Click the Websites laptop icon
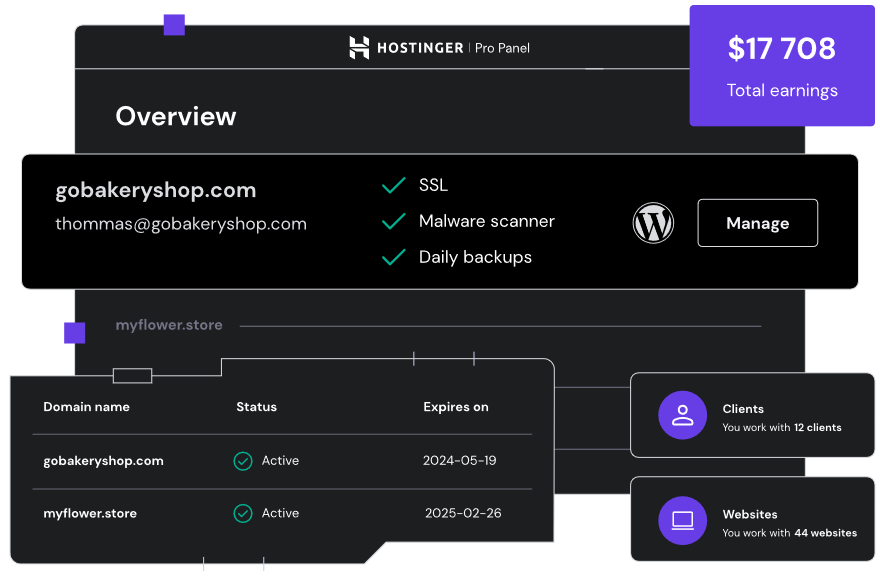Viewport: 880px width, 576px height. click(683, 521)
